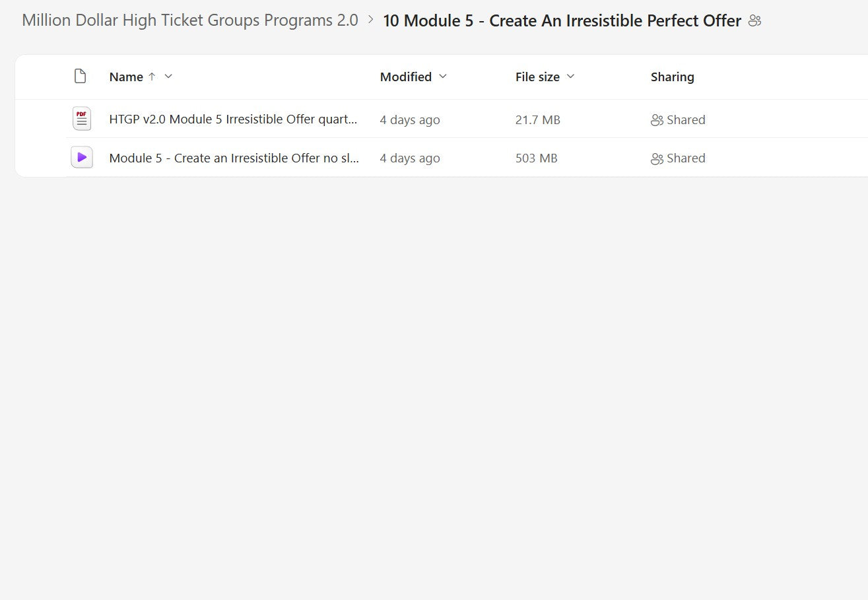Open the File size column dropdown chevron
Image resolution: width=868 pixels, height=600 pixels.
tap(571, 77)
